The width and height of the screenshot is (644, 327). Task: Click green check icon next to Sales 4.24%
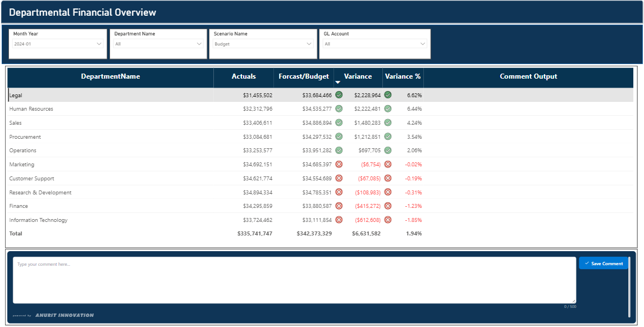[388, 122]
